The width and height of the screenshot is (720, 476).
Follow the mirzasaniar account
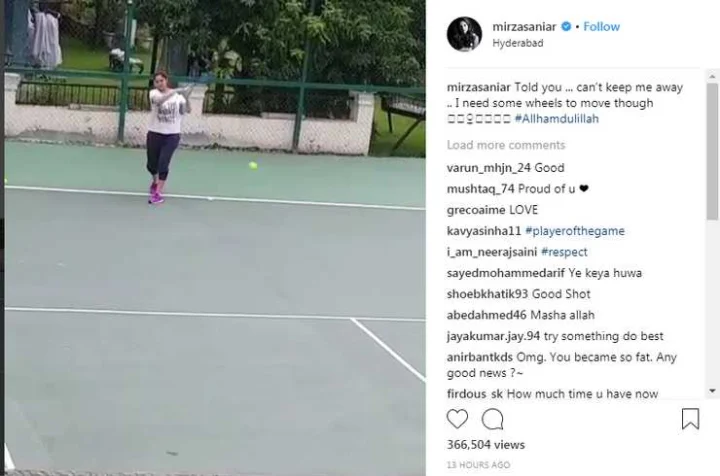(602, 27)
